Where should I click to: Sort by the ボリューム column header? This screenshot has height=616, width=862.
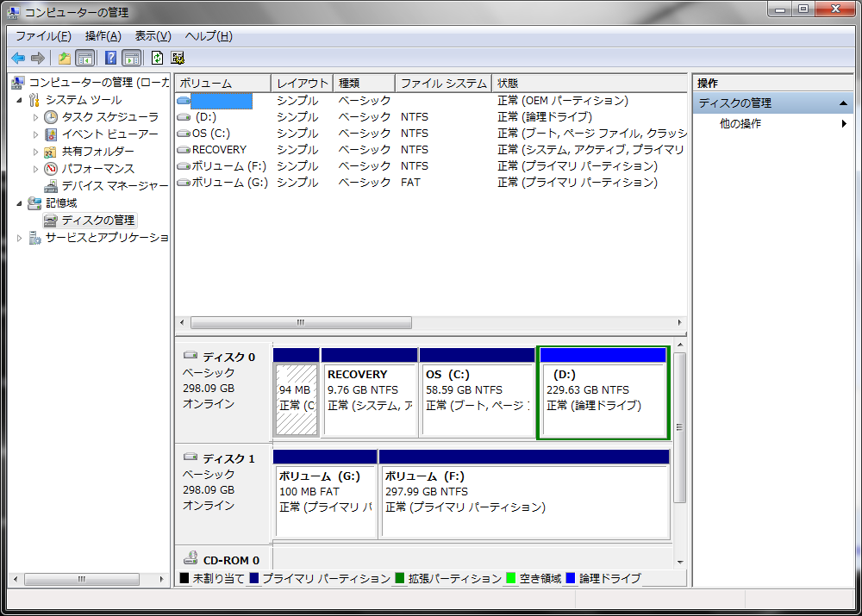(222, 84)
